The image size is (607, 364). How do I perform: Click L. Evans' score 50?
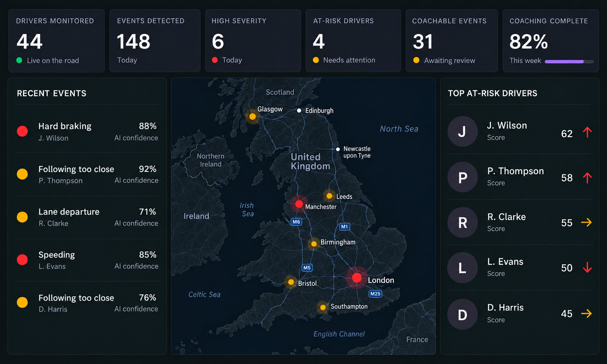(x=567, y=268)
